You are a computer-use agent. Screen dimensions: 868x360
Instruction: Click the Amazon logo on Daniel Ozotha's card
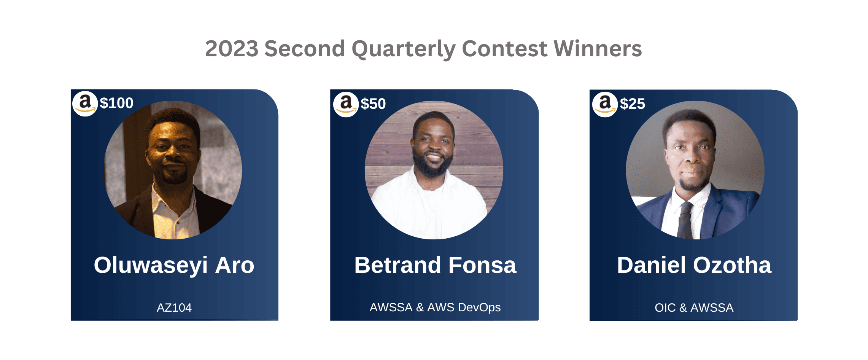[605, 104]
